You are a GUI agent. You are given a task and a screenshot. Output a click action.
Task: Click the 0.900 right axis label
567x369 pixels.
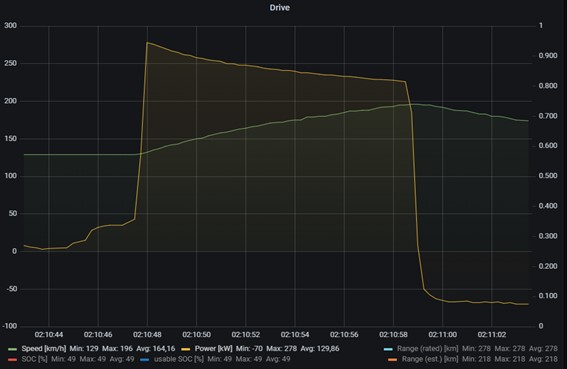548,56
